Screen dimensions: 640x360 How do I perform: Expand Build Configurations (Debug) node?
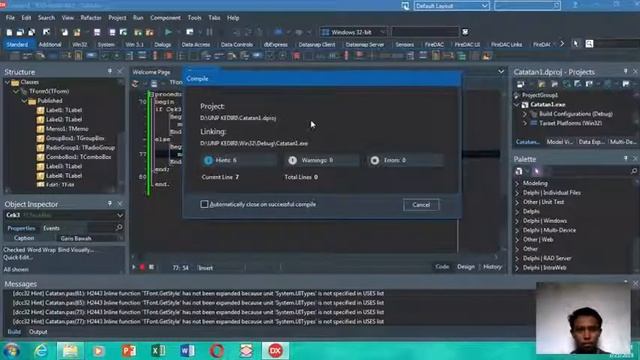click(x=525, y=114)
